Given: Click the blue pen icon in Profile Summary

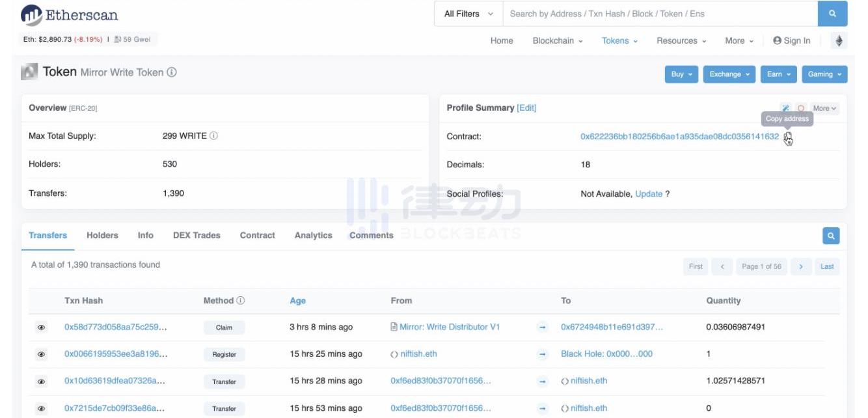Looking at the screenshot, I should (785, 109).
